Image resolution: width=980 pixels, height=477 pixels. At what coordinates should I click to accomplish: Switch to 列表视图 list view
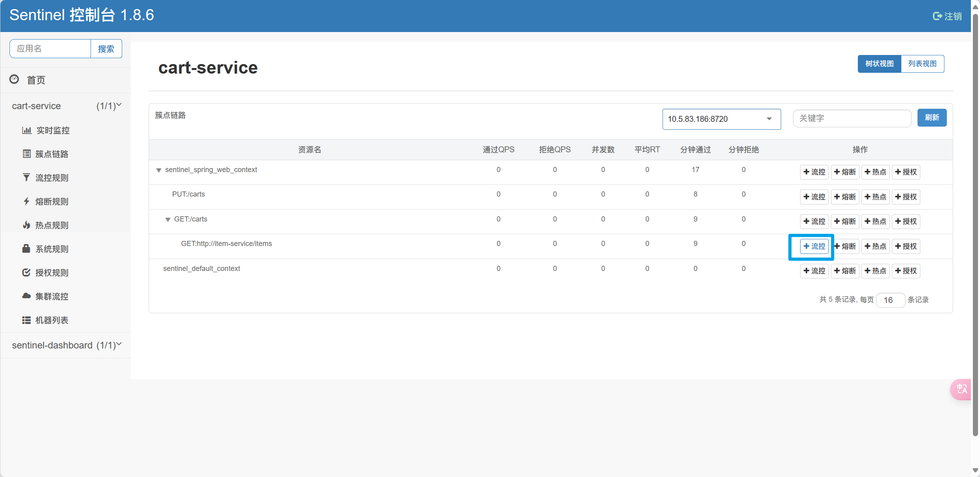coord(922,64)
